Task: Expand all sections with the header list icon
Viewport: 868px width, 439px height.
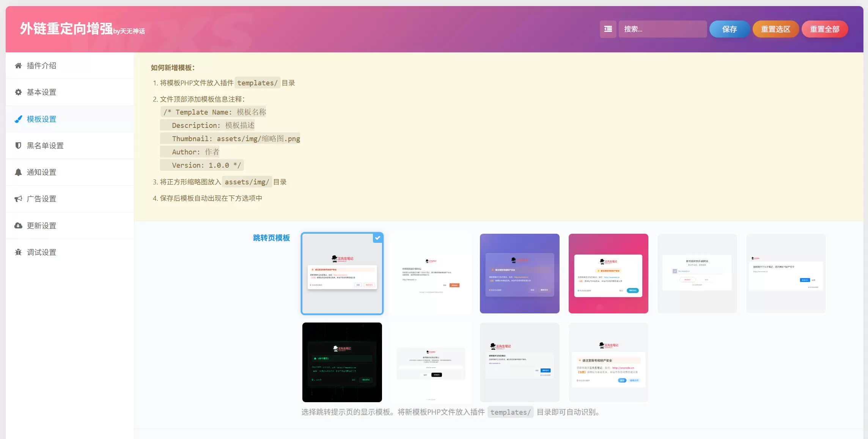Action: (608, 29)
